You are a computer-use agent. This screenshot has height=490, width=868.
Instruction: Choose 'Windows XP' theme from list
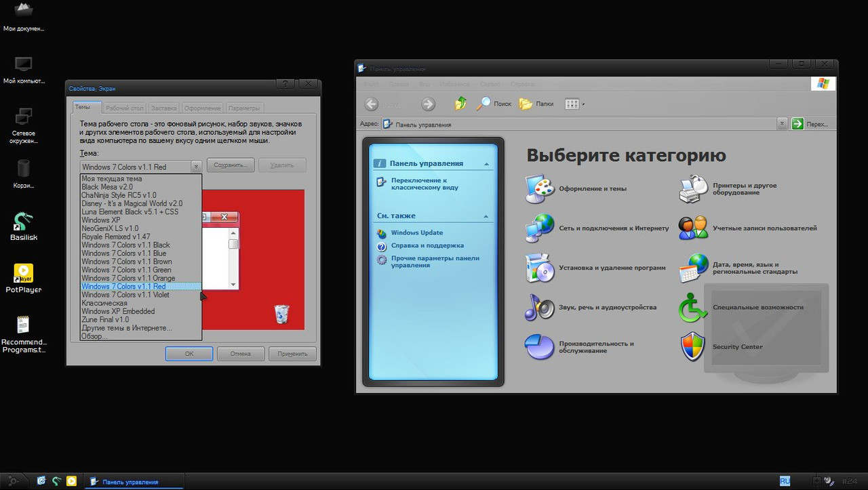coord(141,220)
